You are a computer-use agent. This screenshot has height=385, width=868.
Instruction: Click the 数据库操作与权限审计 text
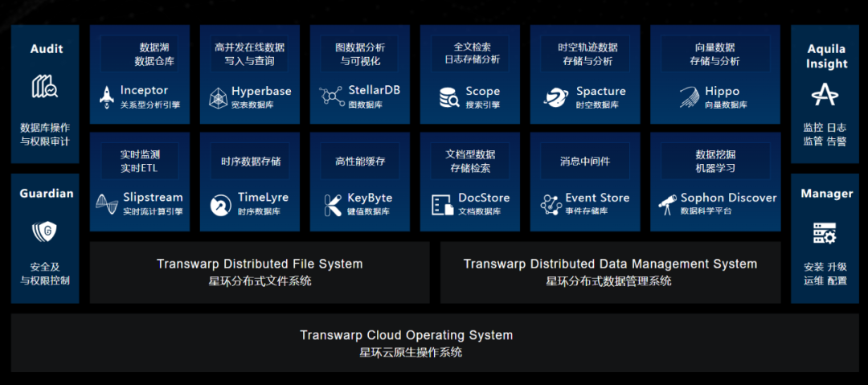coord(45,134)
